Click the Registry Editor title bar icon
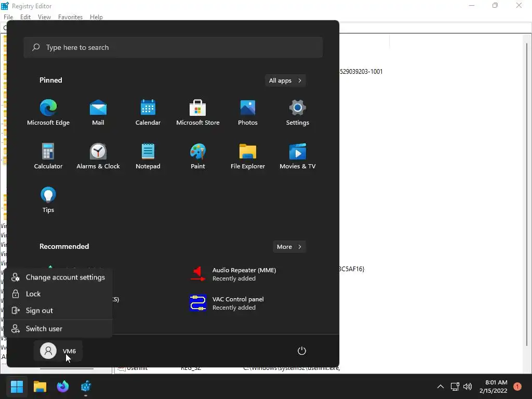This screenshot has height=399, width=532. [x=5, y=6]
